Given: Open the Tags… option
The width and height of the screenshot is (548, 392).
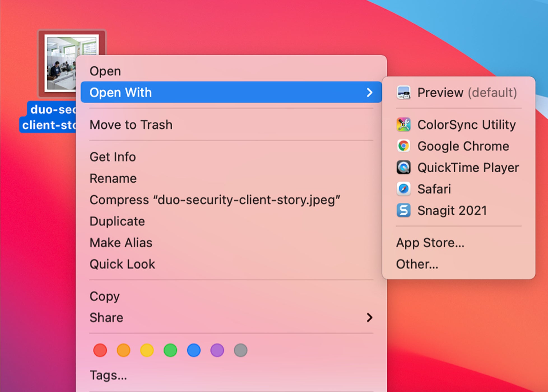Looking at the screenshot, I should point(231,375).
